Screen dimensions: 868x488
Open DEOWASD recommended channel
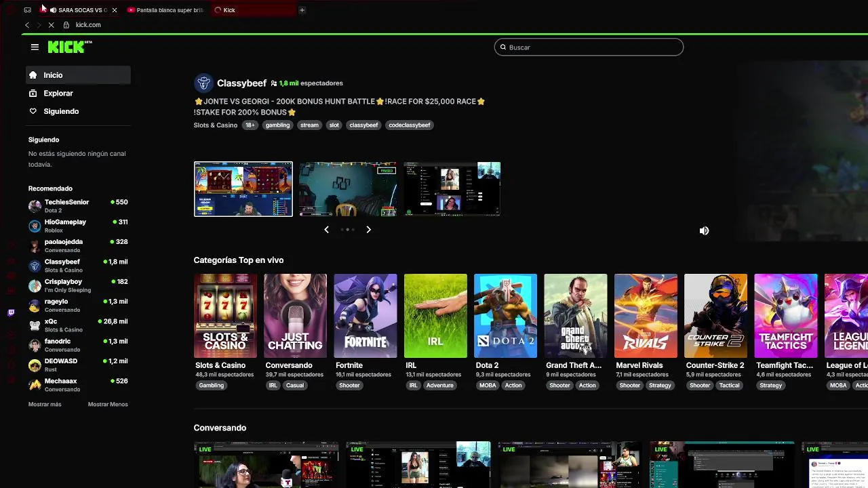tap(78, 365)
